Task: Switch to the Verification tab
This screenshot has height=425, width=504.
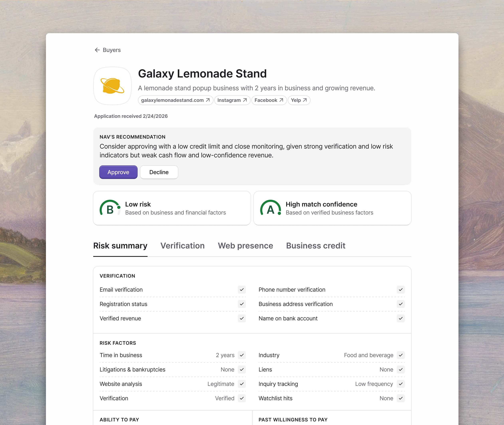Action: (x=182, y=246)
